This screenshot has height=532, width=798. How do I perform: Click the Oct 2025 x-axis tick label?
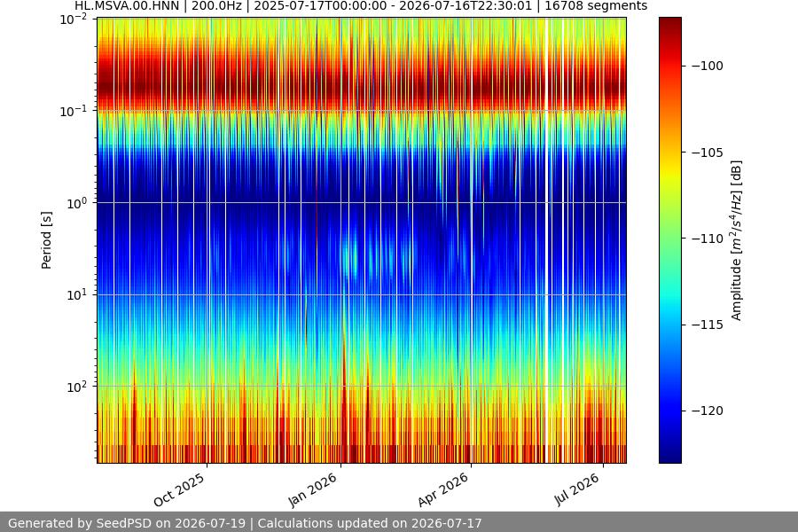click(x=180, y=489)
